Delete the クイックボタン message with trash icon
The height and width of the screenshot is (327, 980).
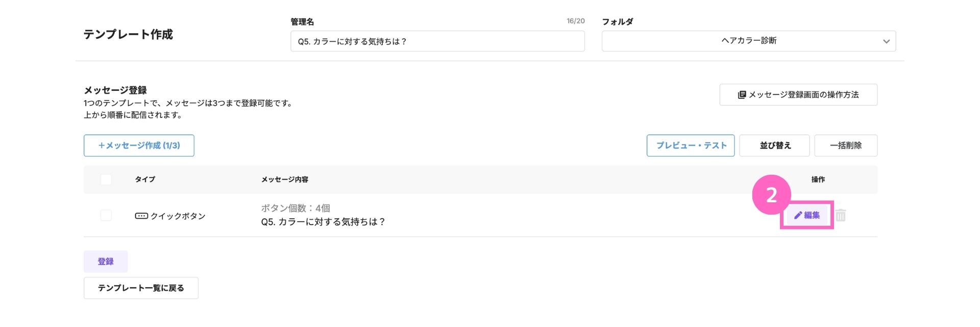point(841,215)
